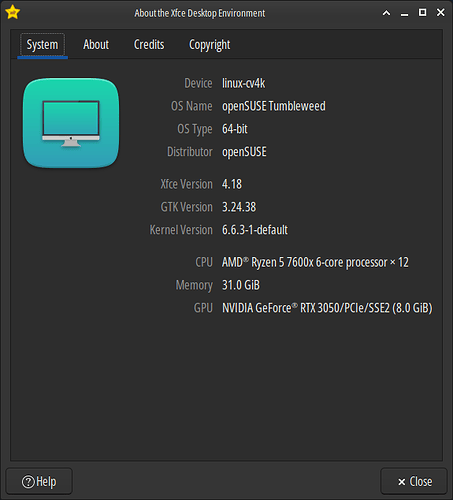Open the Credits tab
The height and width of the screenshot is (500, 453).
[x=149, y=45]
